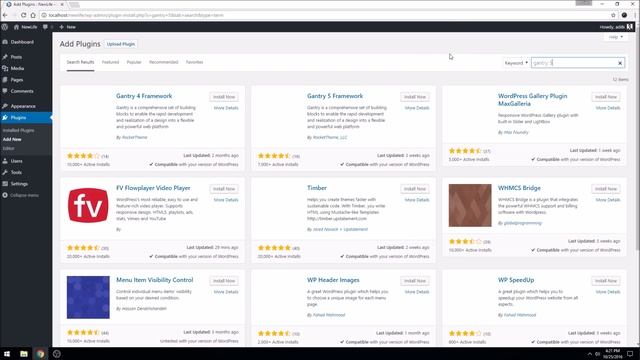Click the FV Flowplayer plugin thumbnail

[x=88, y=205]
